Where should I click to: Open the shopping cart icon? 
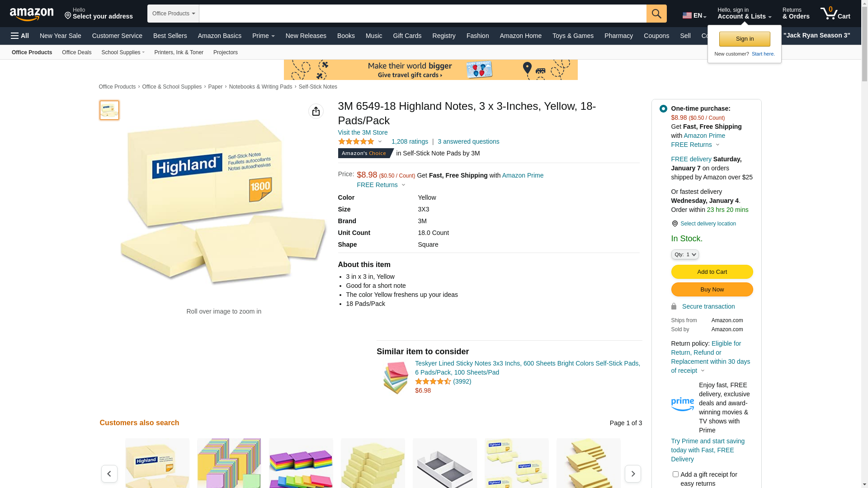(835, 13)
